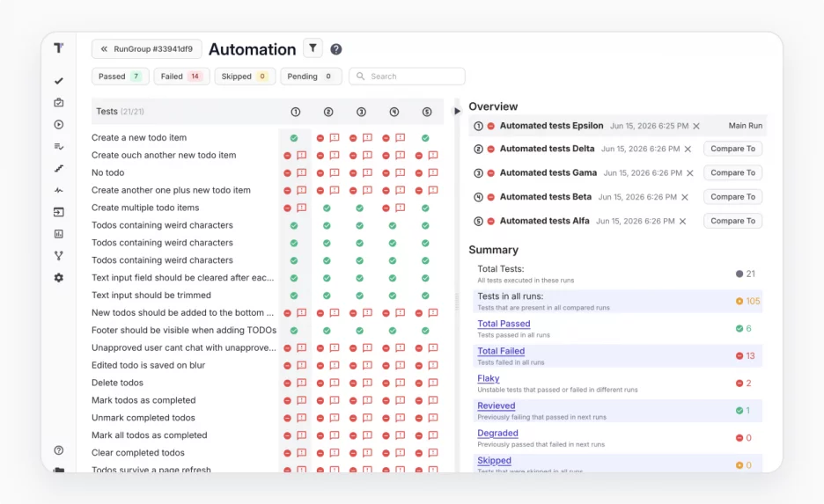Viewport: 824px width, 504px height.
Task: Open the branch icon in the sidebar
Action: (59, 256)
